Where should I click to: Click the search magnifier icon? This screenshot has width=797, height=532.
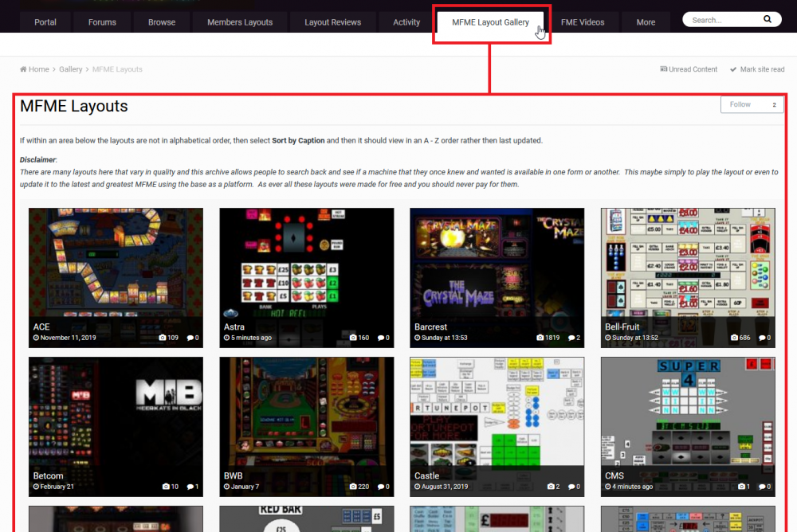(x=768, y=19)
